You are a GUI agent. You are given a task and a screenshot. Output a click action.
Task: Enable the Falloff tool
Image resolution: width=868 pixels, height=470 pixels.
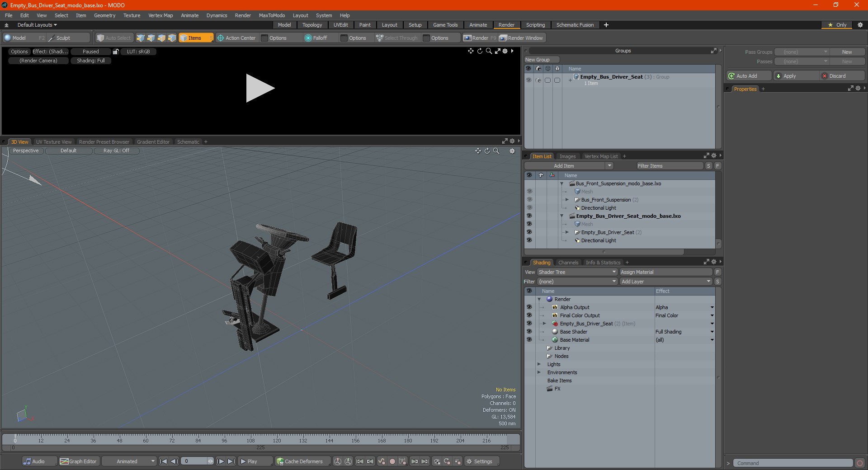pyautogui.click(x=316, y=38)
